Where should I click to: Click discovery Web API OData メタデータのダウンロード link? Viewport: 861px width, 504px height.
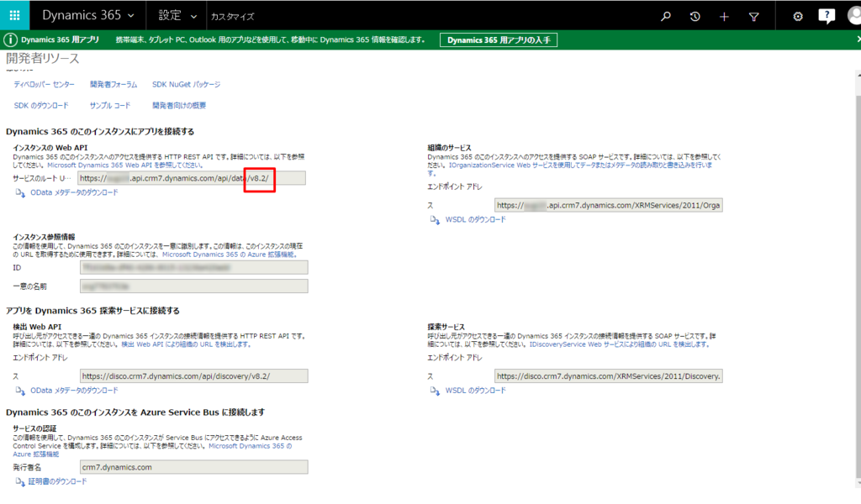click(74, 391)
